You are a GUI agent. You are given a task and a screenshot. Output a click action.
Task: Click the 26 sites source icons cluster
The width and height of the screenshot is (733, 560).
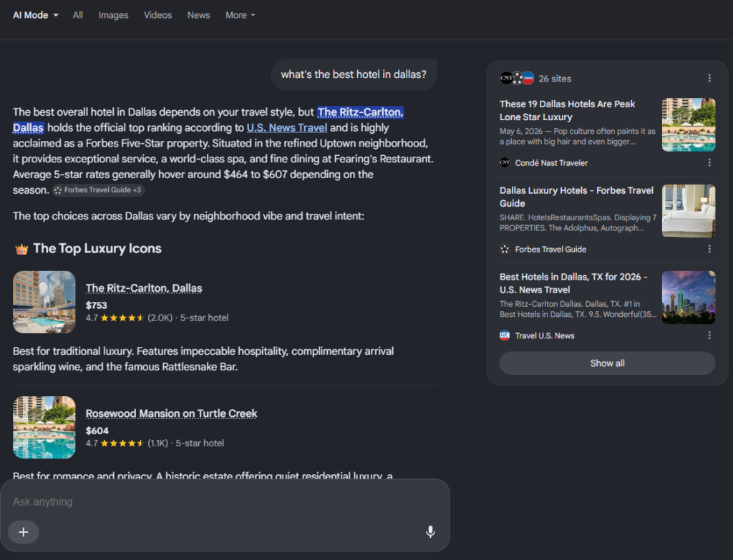coord(517,79)
